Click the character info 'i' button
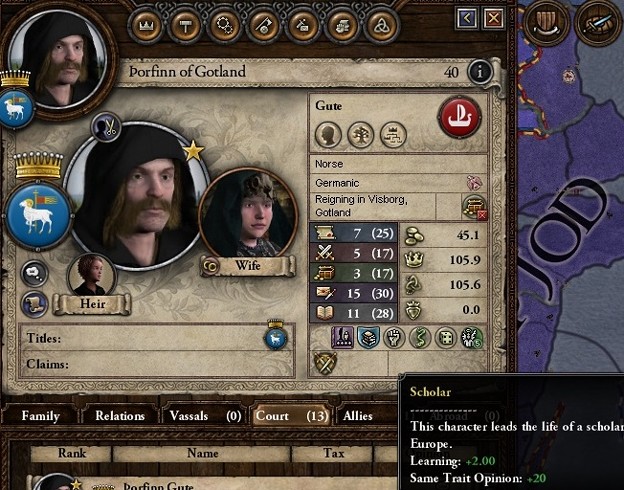This screenshot has width=624, height=490. 480,72
